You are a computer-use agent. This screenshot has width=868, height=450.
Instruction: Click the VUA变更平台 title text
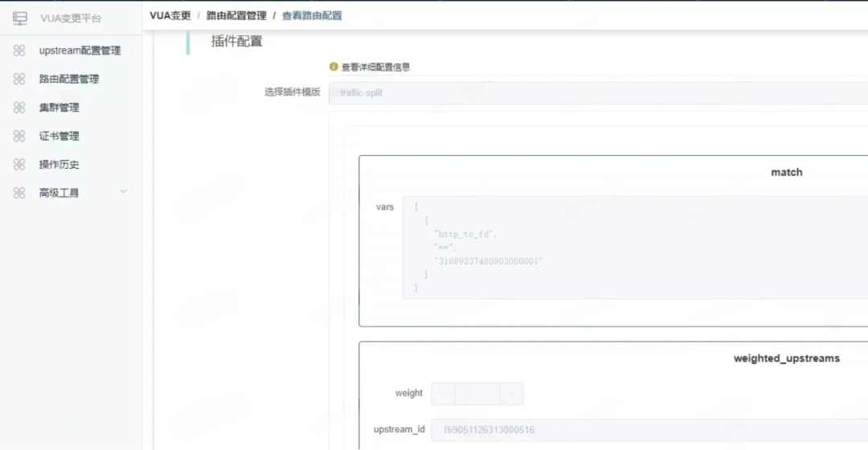pyautogui.click(x=71, y=18)
